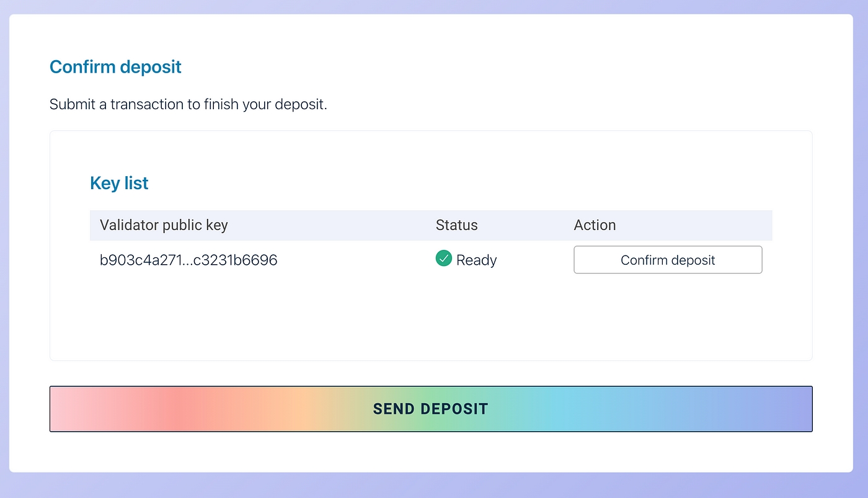Viewport: 868px width, 498px height.
Task: Click the Status column header
Action: [456, 225]
